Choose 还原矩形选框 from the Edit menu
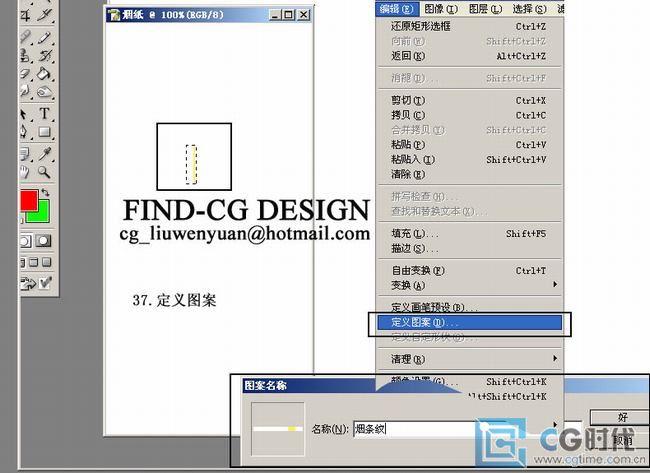 click(469, 27)
